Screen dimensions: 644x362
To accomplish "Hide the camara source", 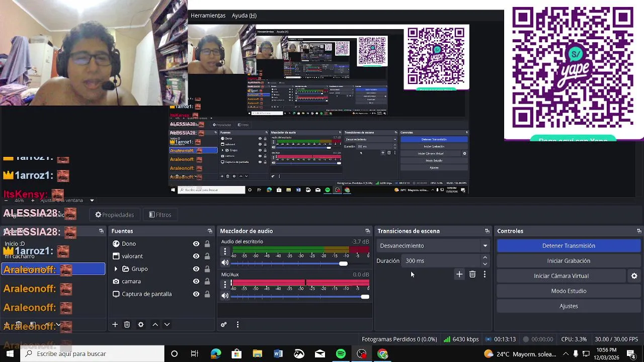I will coord(196,282).
